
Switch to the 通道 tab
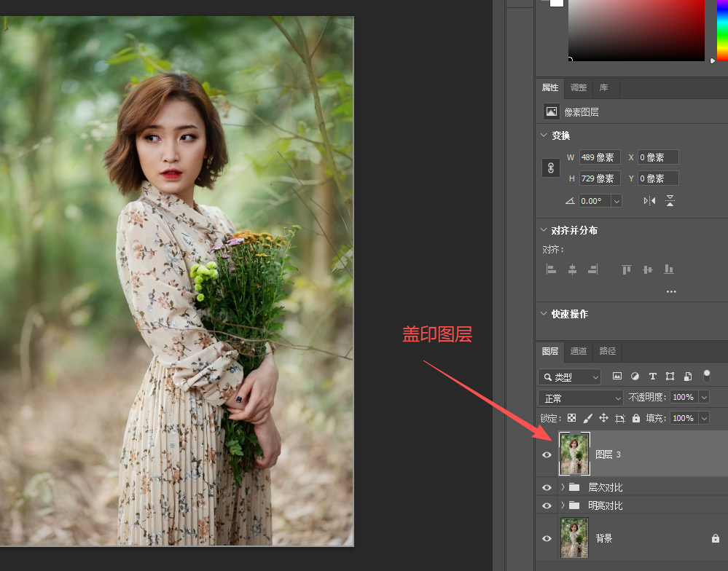click(x=579, y=351)
